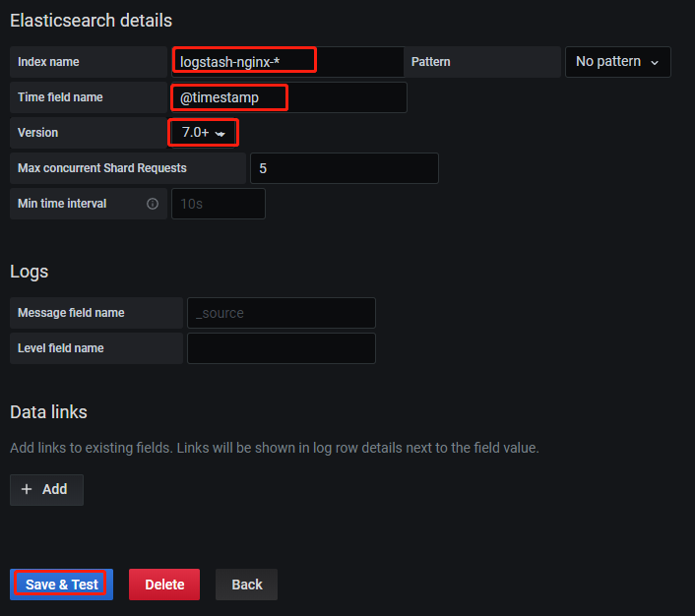Screen dimensions: 695x616
Task: Click the 'Add links to existing fields' description
Action: 275,448
